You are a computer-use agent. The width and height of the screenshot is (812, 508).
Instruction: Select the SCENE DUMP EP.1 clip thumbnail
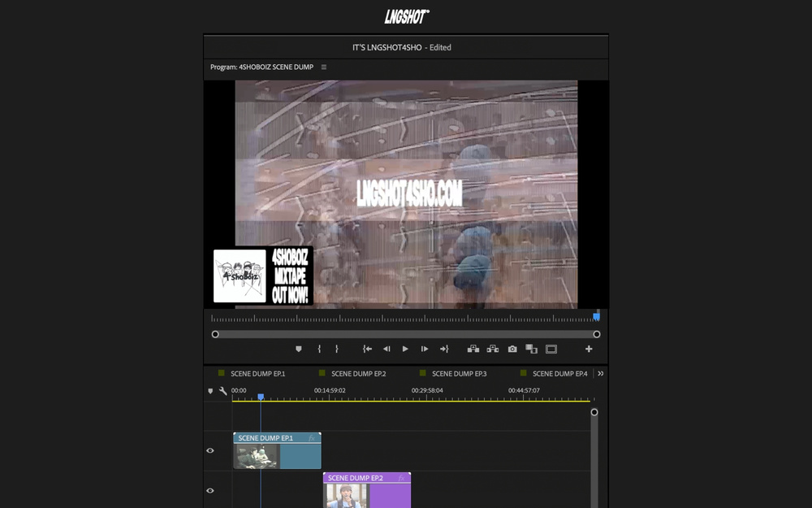(x=257, y=456)
